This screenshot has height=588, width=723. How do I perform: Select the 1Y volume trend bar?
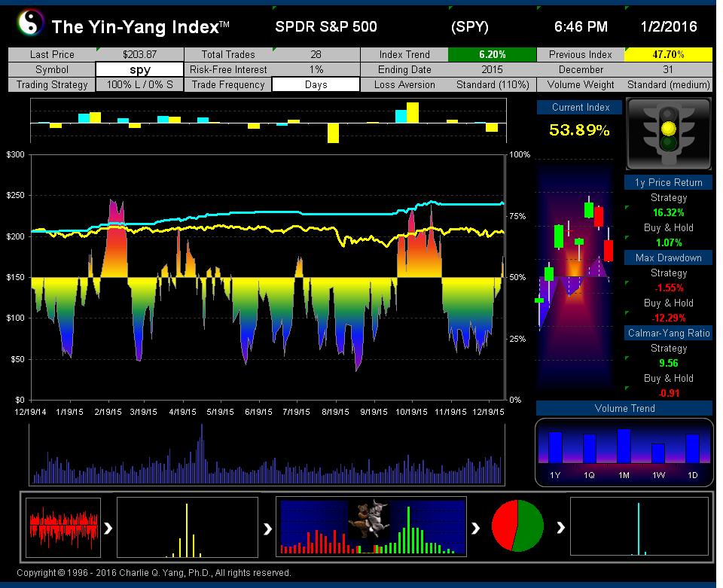(555, 447)
